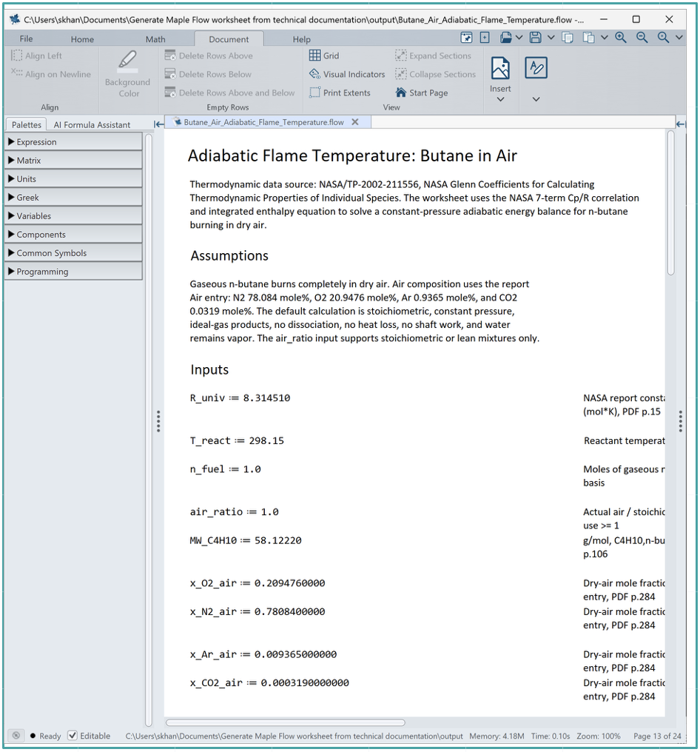Click the pin ribbon icon
Image resolution: width=700 pixels, height=752 pixels.
point(466,38)
